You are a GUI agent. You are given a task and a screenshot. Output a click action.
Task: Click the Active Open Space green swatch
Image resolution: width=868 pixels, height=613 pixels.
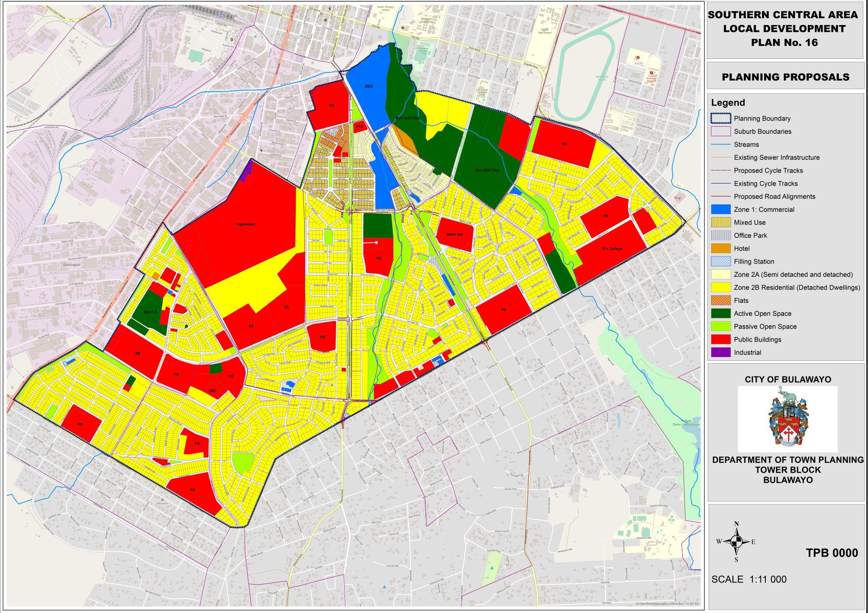click(x=720, y=314)
